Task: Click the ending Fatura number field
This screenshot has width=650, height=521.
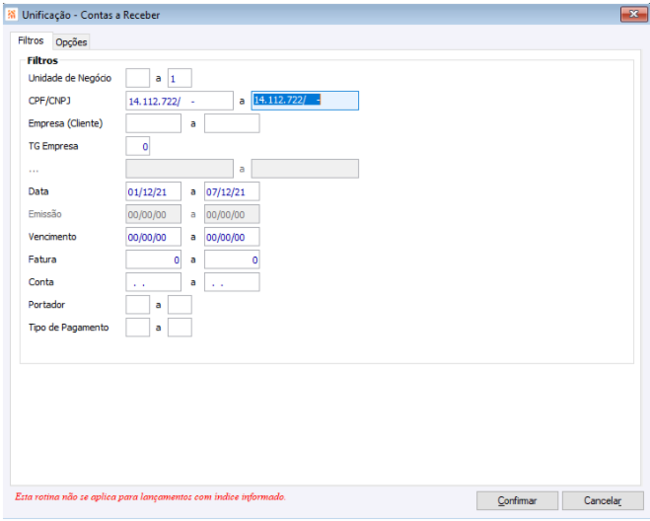Action: pyautogui.click(x=232, y=259)
